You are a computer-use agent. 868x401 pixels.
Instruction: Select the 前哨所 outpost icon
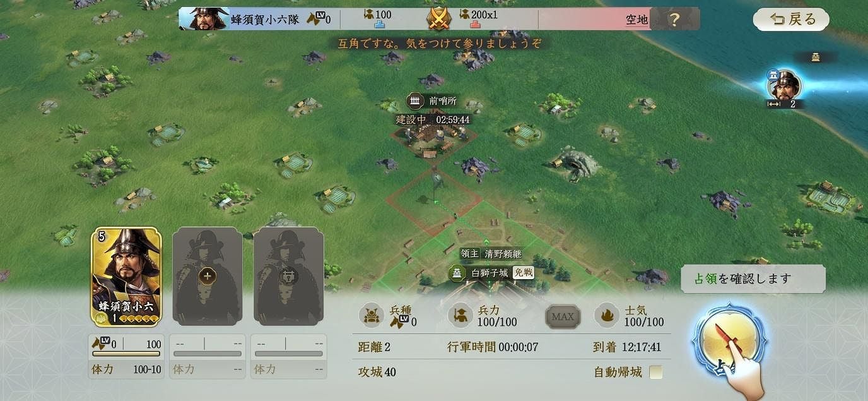point(414,101)
